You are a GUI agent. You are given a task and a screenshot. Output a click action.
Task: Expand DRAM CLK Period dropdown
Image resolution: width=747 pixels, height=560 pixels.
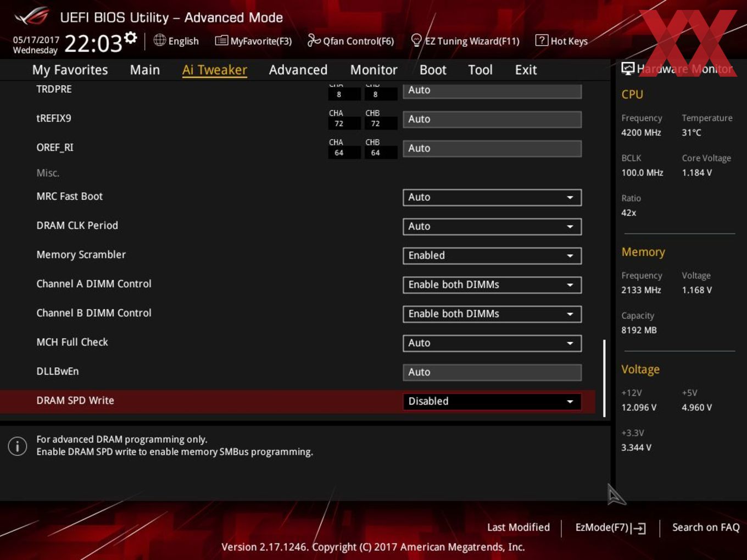coord(492,226)
